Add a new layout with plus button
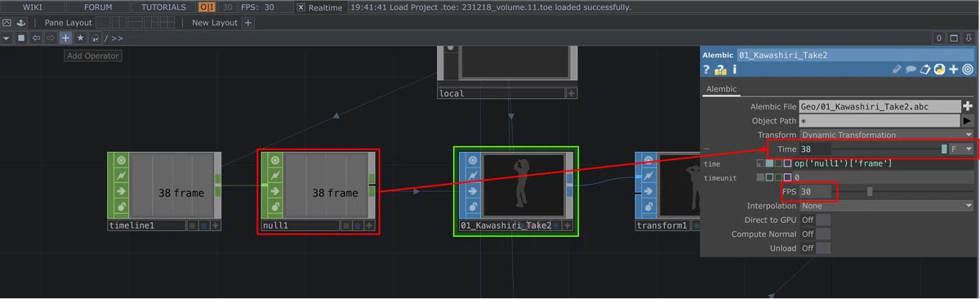Screen dimensions: 980x299 pos(248,23)
